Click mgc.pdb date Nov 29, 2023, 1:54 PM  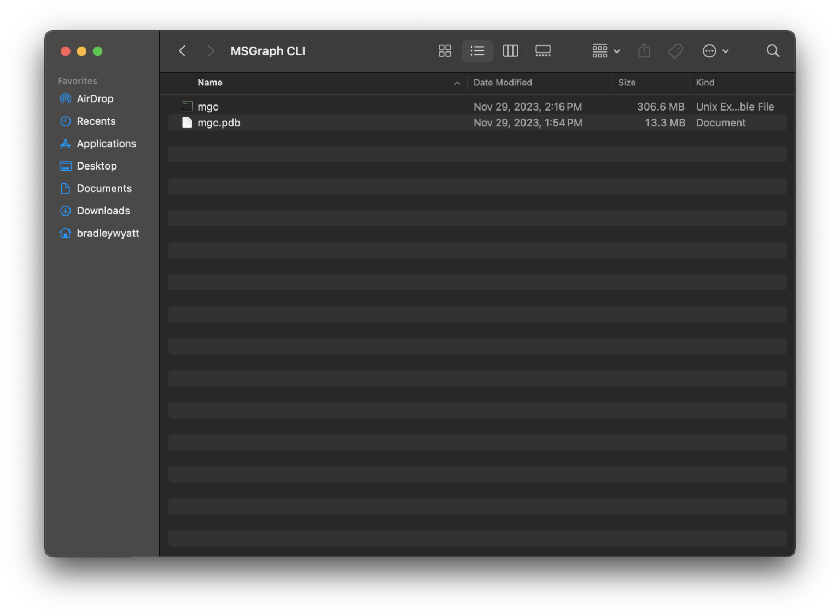tap(528, 123)
